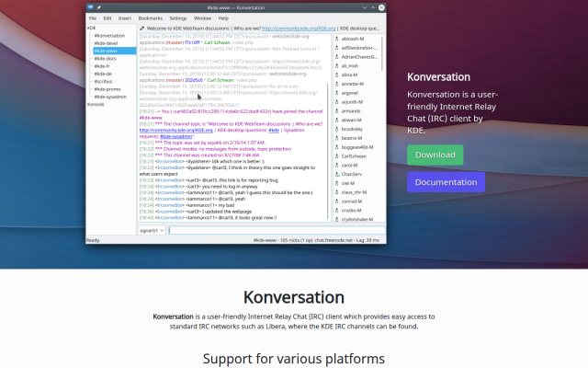Click the user icon next to arjunth-M
This screenshot has width=588, height=368.
coord(337,102)
